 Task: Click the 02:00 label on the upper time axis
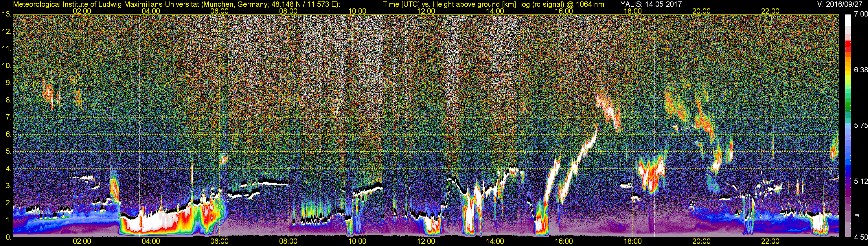pos(82,11)
